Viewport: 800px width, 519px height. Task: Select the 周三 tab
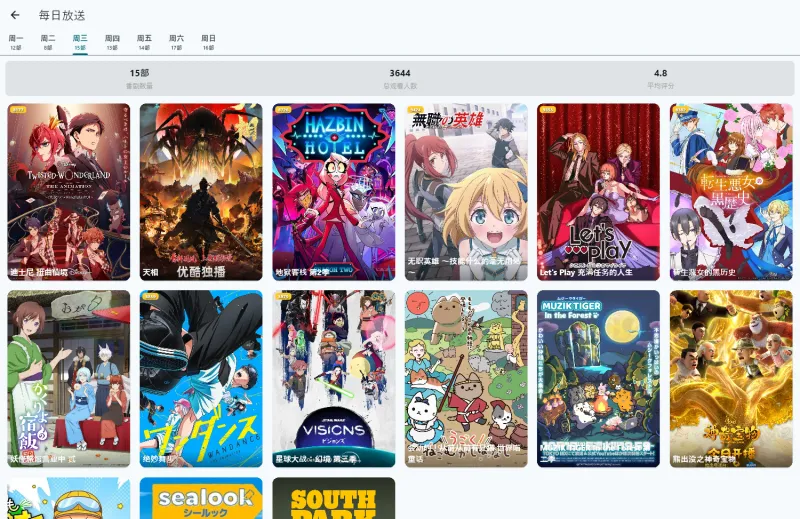(x=80, y=42)
